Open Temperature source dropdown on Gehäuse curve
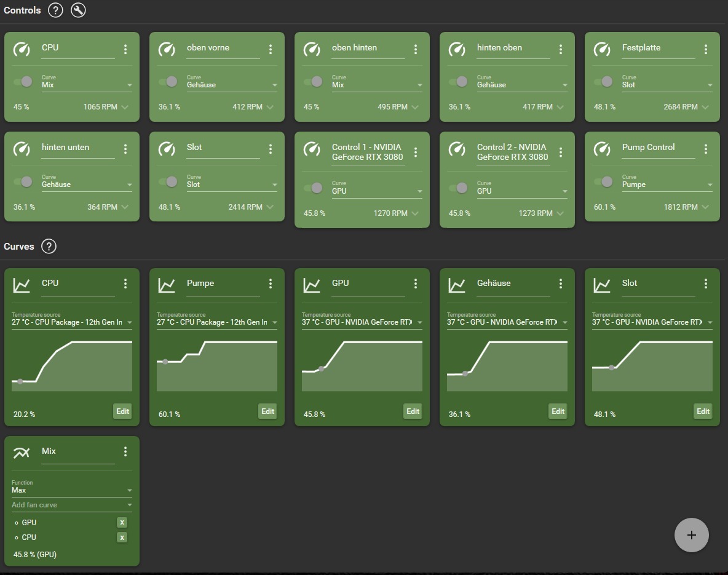The height and width of the screenshot is (575, 728). pos(507,320)
